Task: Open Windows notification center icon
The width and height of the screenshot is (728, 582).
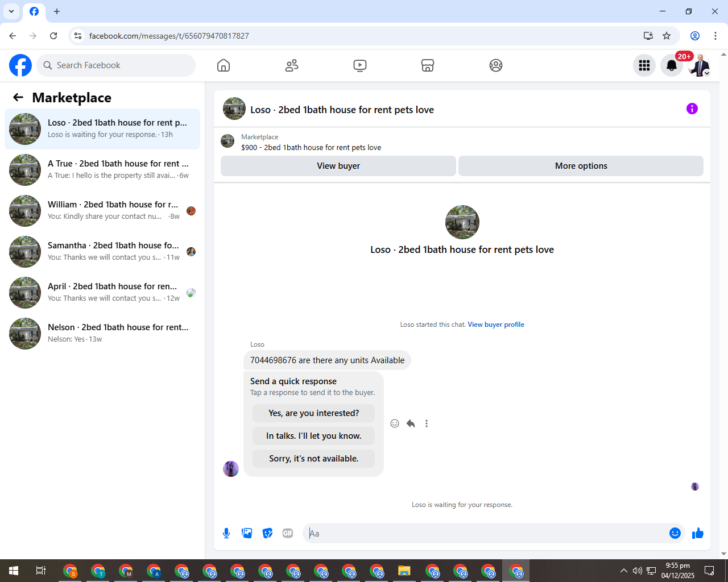Action: (x=709, y=571)
